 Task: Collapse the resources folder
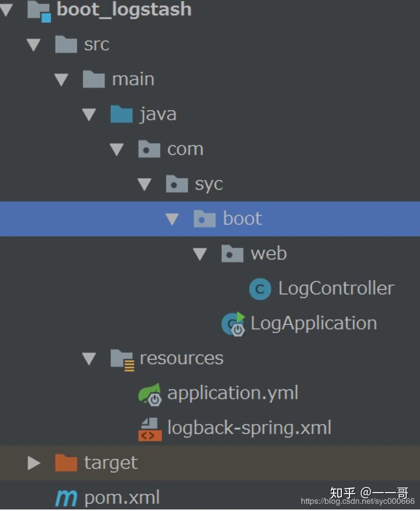coord(88,358)
